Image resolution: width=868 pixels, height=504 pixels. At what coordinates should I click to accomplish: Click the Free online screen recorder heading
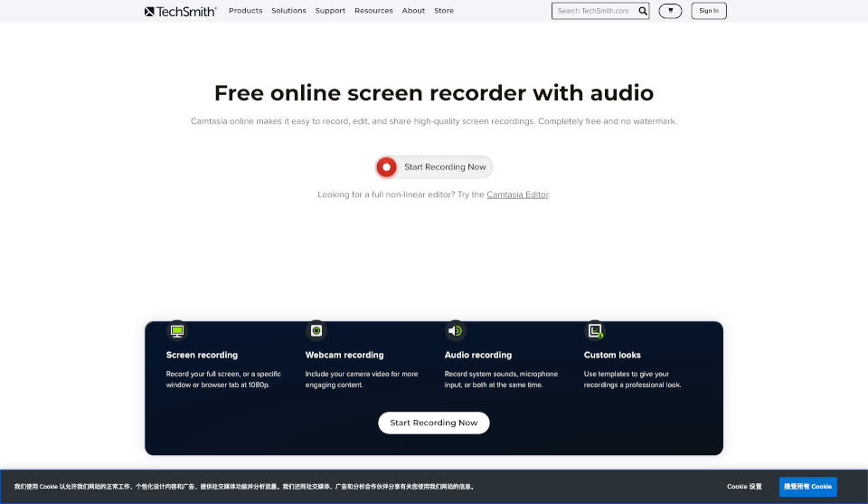pyautogui.click(x=434, y=93)
